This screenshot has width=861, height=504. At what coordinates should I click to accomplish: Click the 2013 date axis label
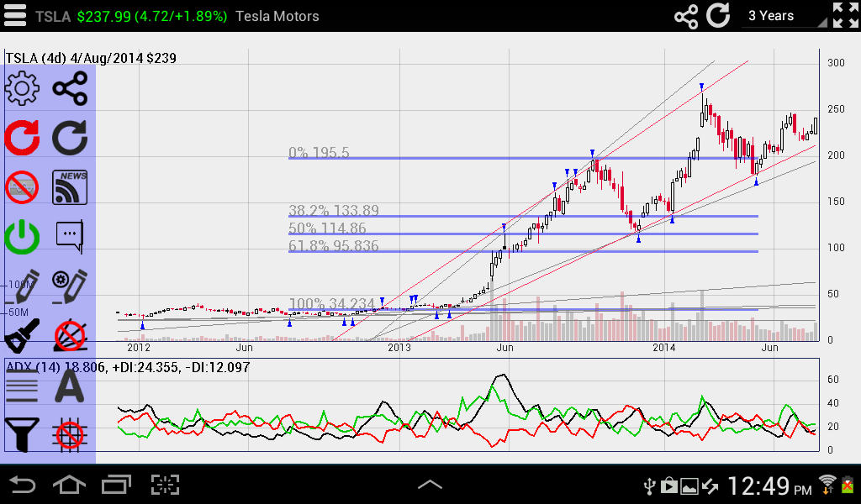tap(399, 348)
